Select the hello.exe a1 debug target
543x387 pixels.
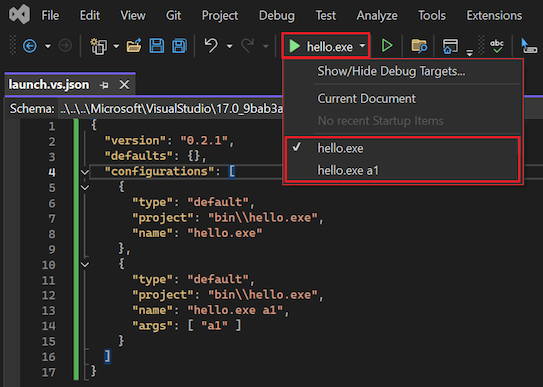[x=402, y=170]
